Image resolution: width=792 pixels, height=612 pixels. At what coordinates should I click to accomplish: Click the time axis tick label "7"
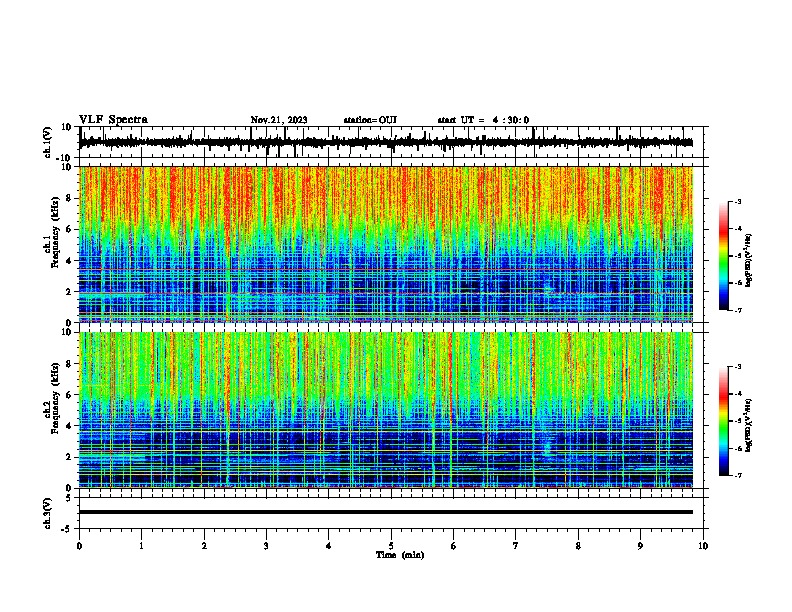(x=516, y=546)
